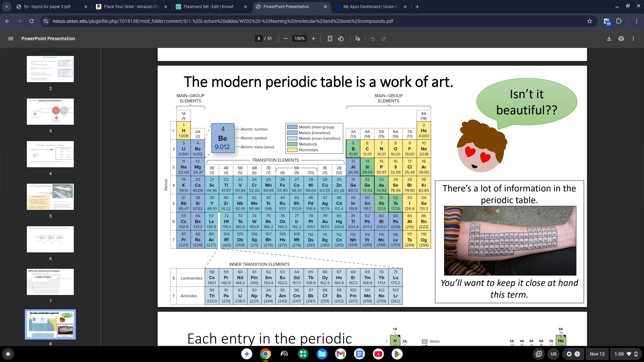Print the PDF document

[621, 39]
